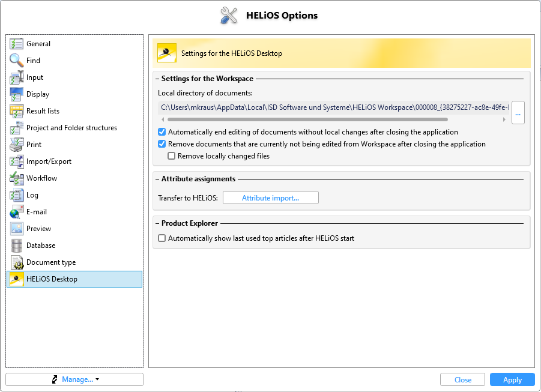Enable automatically show last used top articles
The image size is (541, 392).
click(x=162, y=238)
